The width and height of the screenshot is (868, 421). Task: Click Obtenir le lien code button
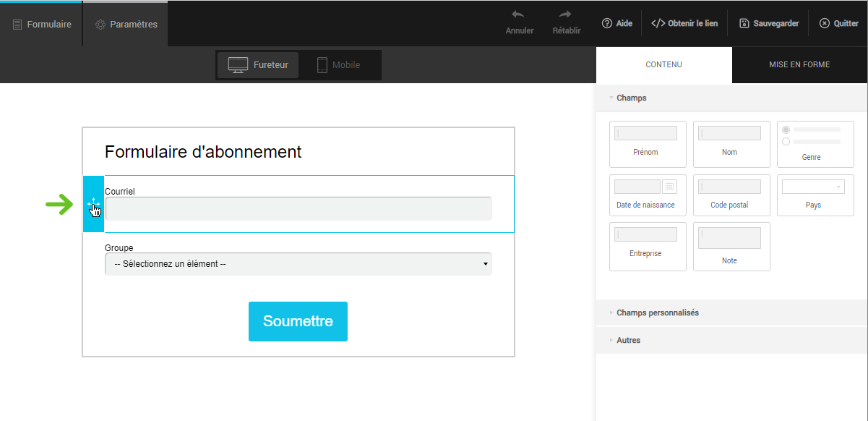[684, 23]
